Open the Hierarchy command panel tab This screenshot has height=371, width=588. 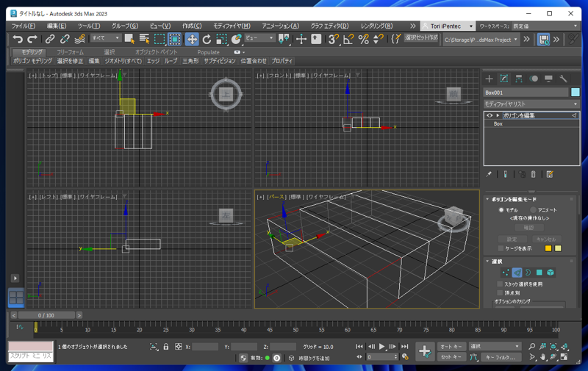(519, 79)
